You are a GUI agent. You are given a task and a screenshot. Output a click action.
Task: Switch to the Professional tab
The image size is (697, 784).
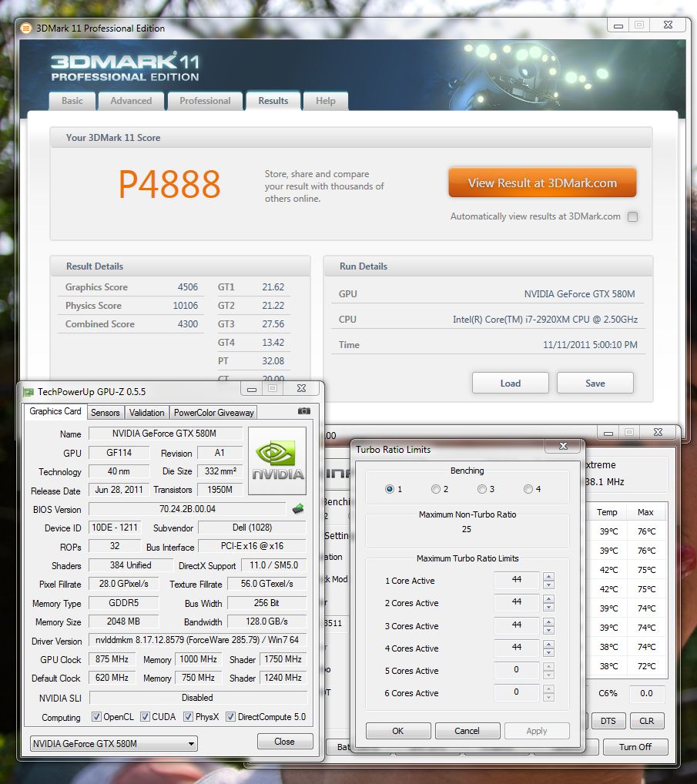pyautogui.click(x=205, y=101)
